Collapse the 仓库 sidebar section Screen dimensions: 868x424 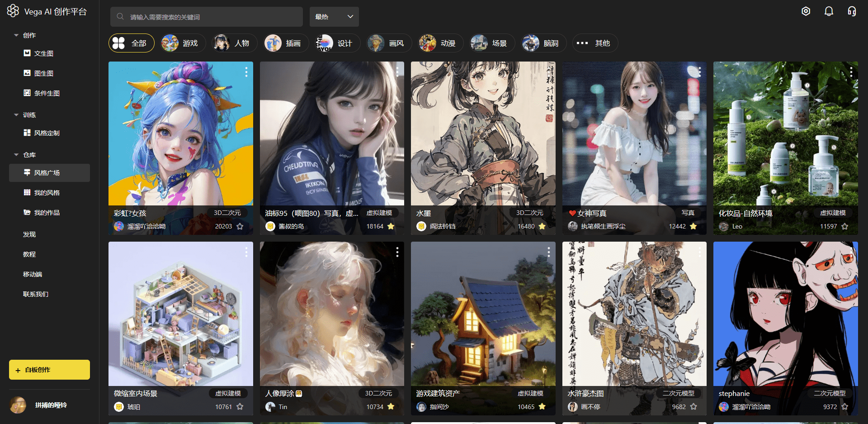[16, 155]
